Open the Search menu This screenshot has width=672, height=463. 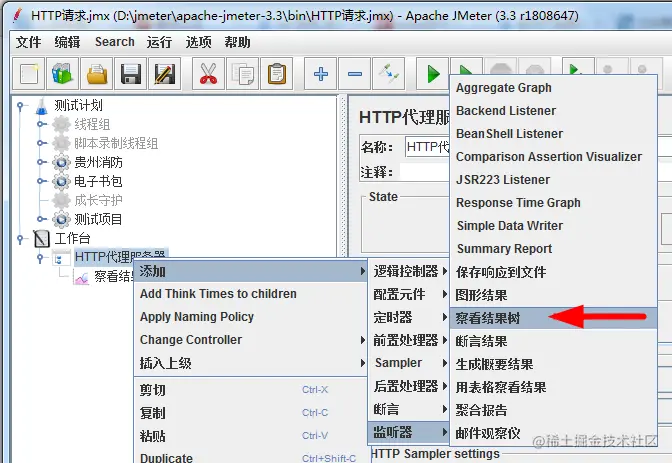[114, 42]
